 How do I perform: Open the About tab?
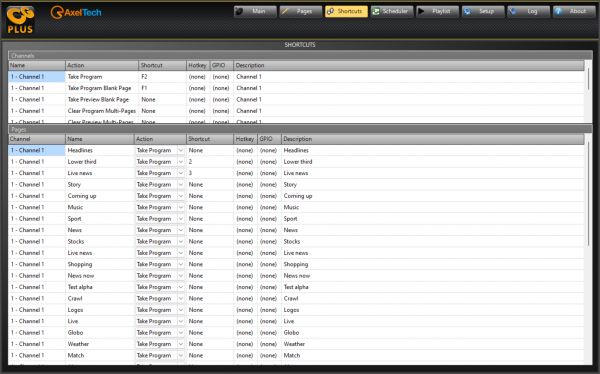[574, 11]
